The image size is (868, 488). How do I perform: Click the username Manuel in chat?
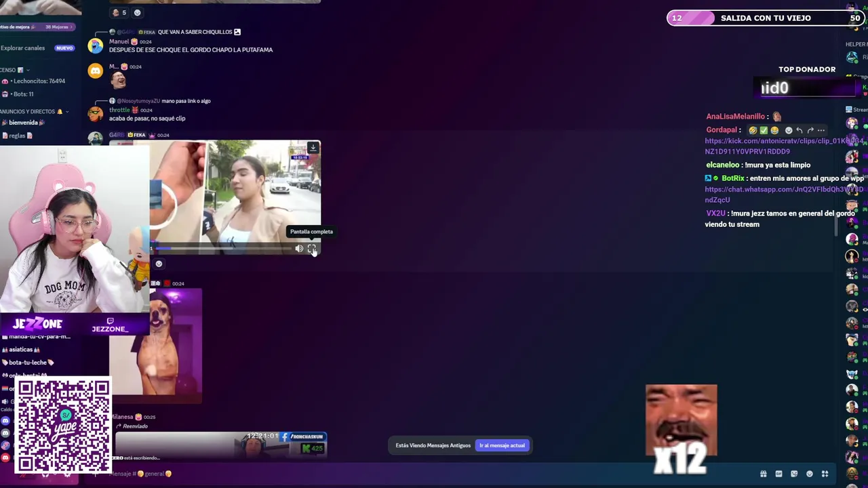click(119, 41)
